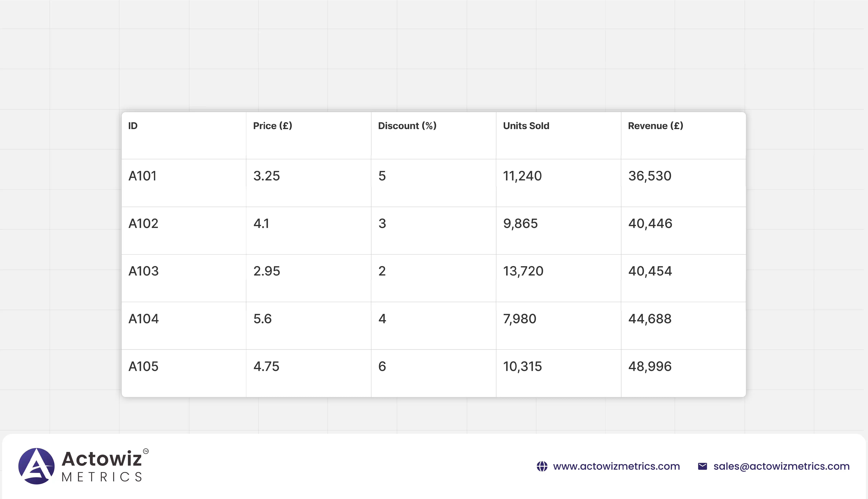Select the ID column header
The height and width of the screenshot is (499, 868).
133,126
